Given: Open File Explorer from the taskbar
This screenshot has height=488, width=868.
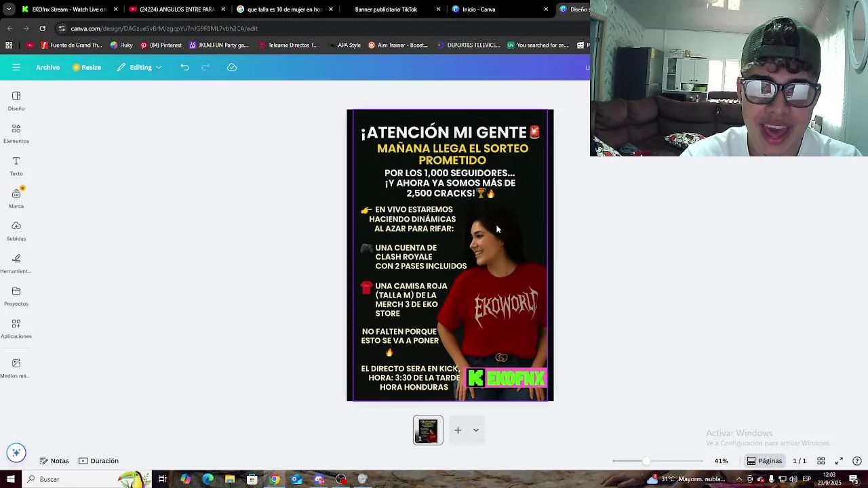Looking at the screenshot, I should click(230, 479).
